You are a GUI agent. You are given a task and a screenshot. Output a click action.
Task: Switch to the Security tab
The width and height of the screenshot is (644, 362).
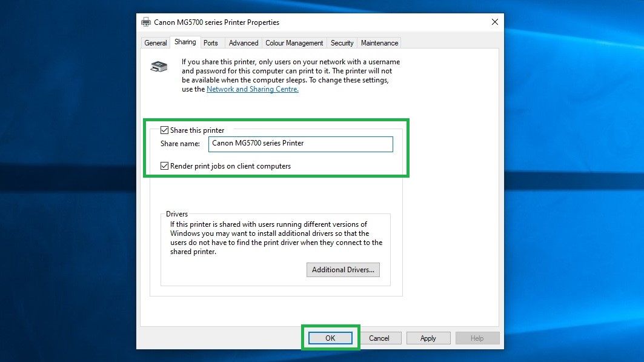coord(342,42)
